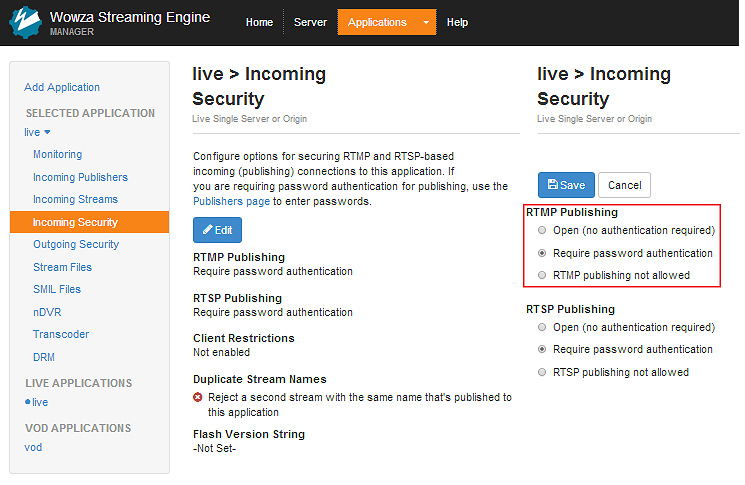Select Incoming Security sidebar item

[x=89, y=222]
